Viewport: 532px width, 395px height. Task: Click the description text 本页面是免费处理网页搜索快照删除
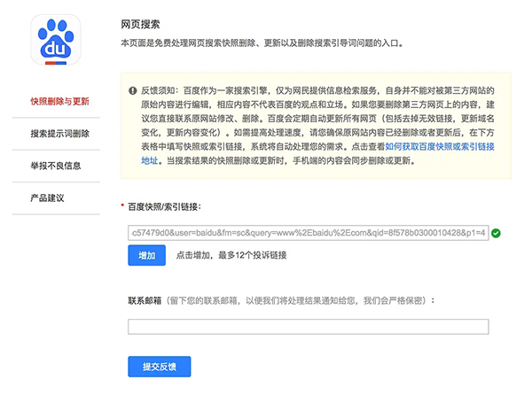[x=262, y=43]
